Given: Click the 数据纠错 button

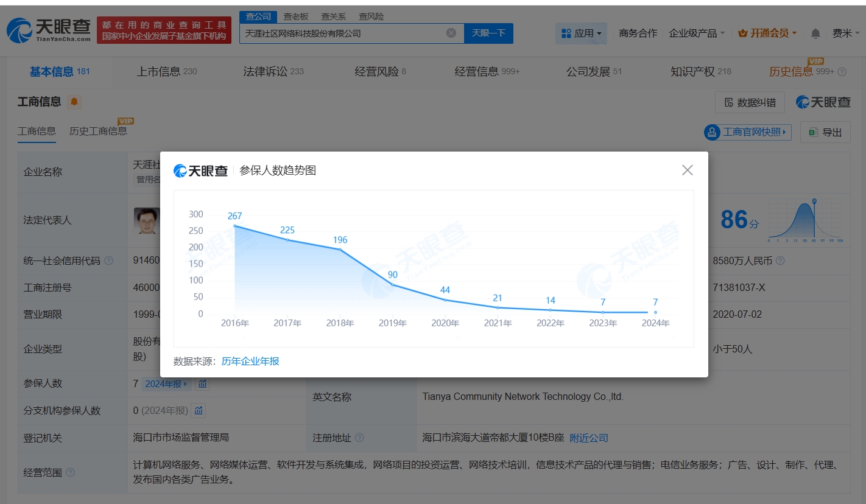Looking at the screenshot, I should (x=750, y=102).
